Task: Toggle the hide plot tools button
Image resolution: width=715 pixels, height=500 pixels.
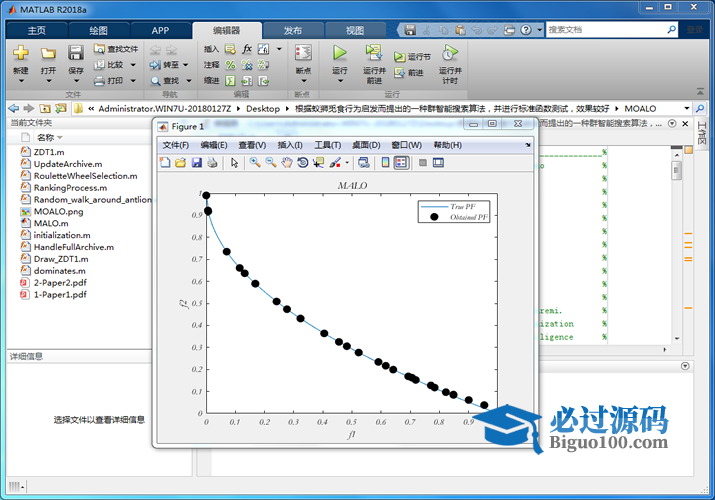Action: tap(423, 163)
